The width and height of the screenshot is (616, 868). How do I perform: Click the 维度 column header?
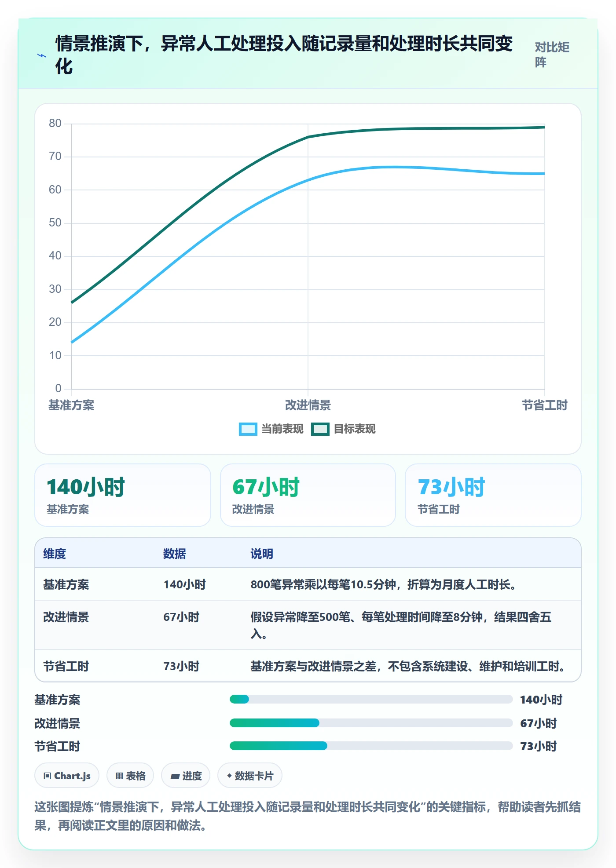tap(55, 554)
